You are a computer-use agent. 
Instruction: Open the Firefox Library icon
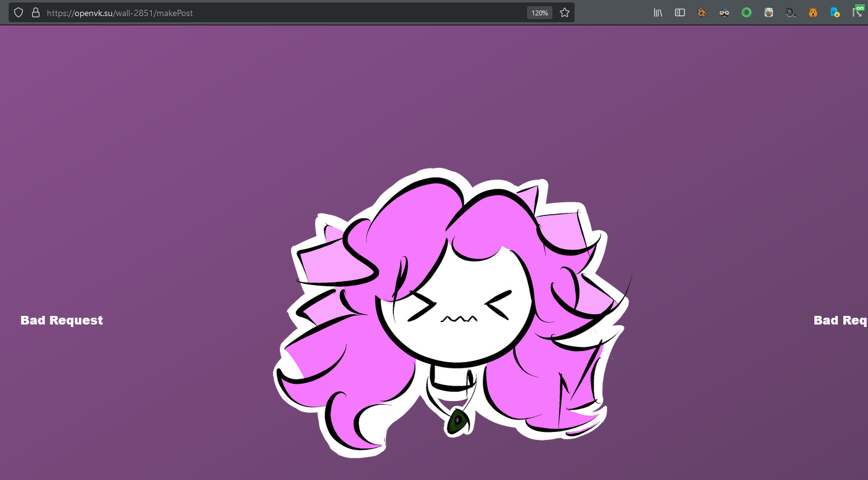658,12
